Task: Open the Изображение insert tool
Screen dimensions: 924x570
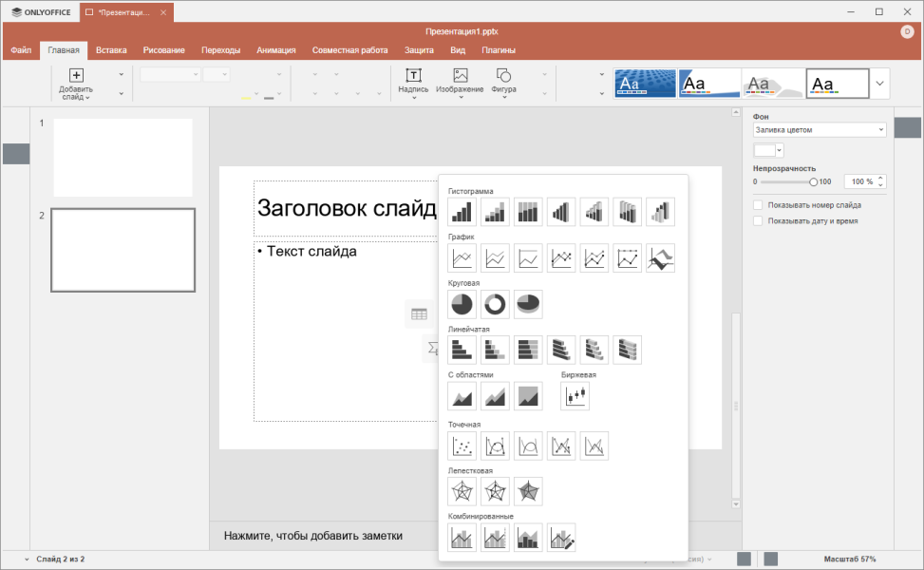Action: pyautogui.click(x=460, y=83)
